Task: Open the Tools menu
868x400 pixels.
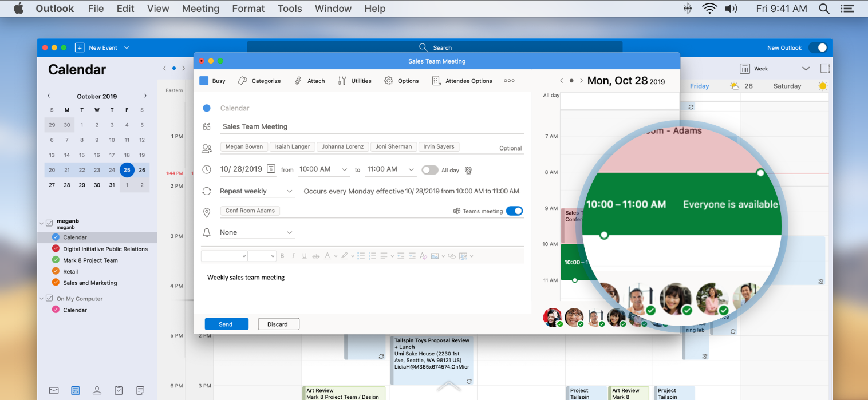Action: [x=290, y=9]
